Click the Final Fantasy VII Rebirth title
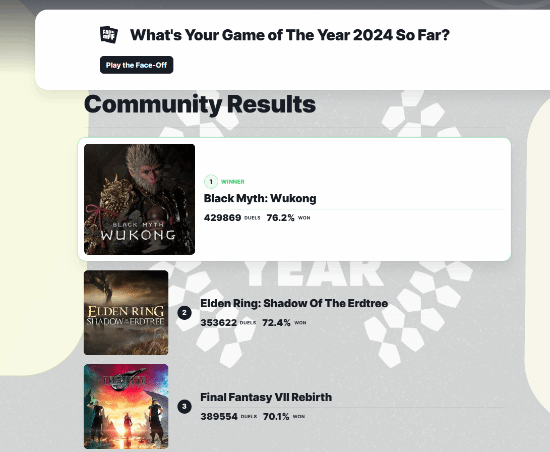This screenshot has width=550, height=452. (x=266, y=397)
